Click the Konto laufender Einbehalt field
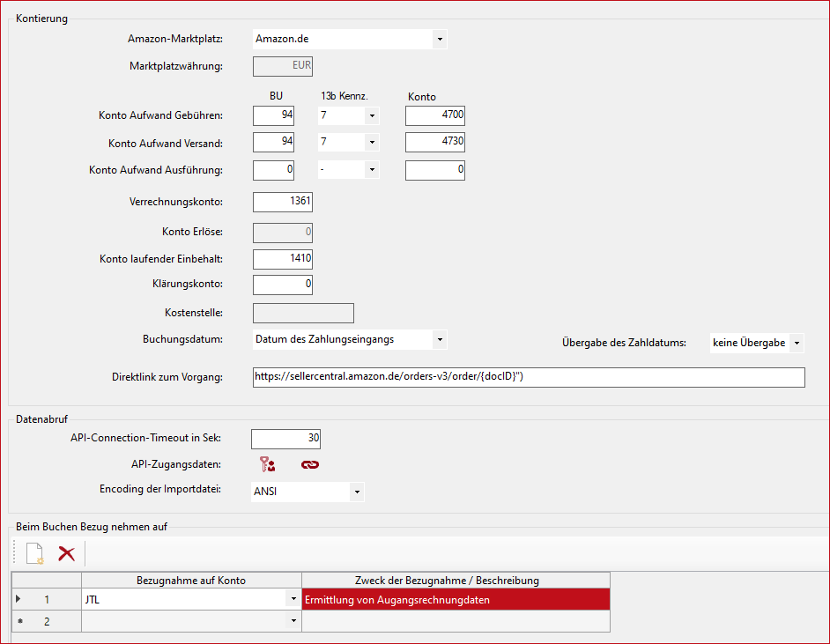 [x=283, y=259]
